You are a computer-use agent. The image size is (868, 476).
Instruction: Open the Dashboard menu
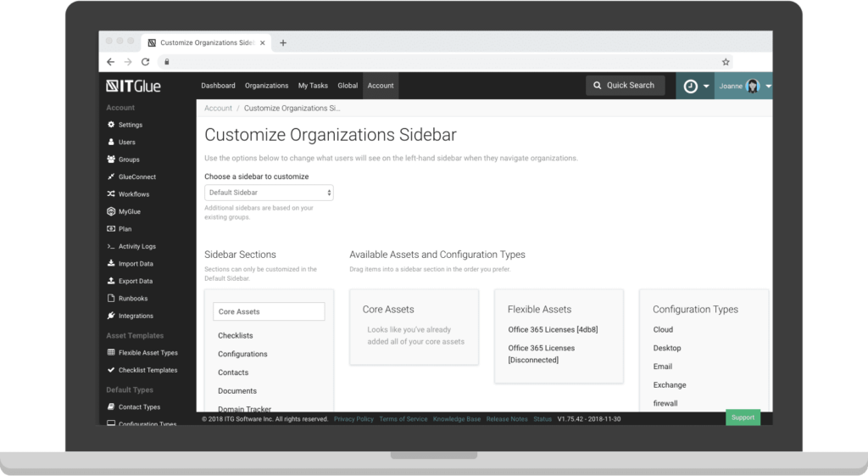218,86
